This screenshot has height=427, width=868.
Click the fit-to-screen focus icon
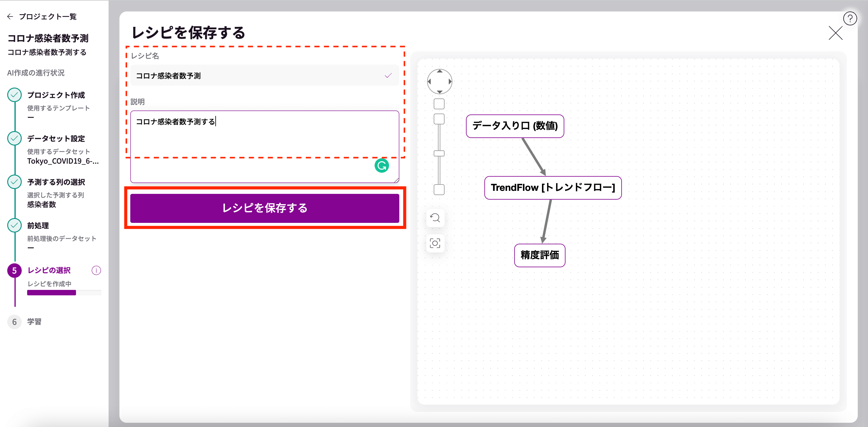(x=435, y=243)
